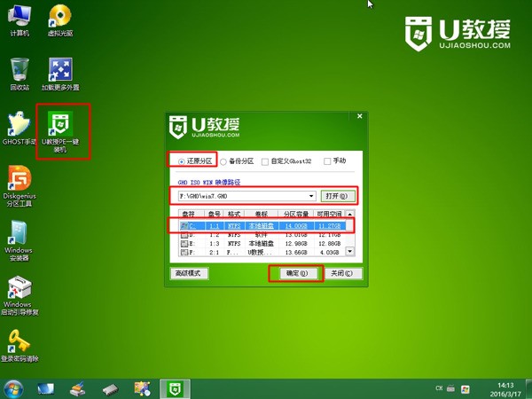Expand the image path dropdown arrow
Viewport: 532px width, 399px height.
pos(311,196)
